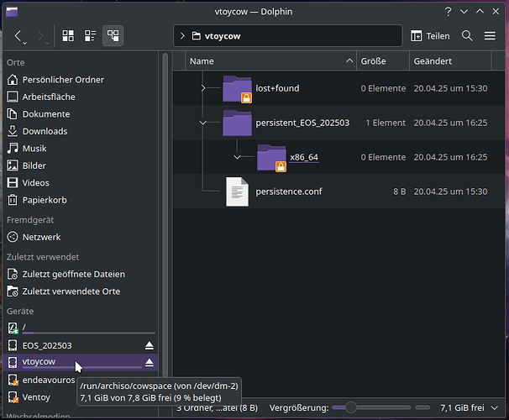The image size is (509, 420).
Task: Select persistent_EOS_202503 folder icon
Action: pos(238,123)
